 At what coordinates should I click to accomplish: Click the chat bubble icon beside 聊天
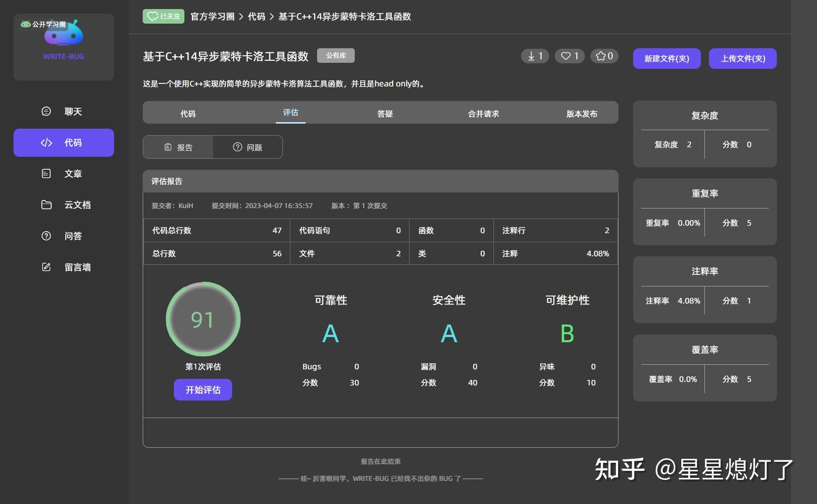point(46,112)
